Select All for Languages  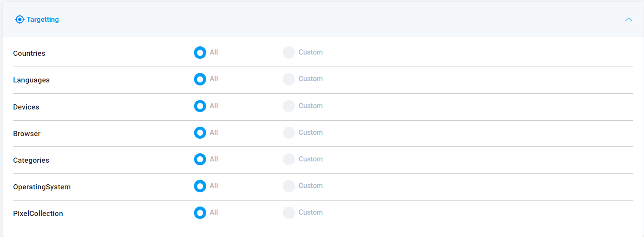tap(200, 79)
